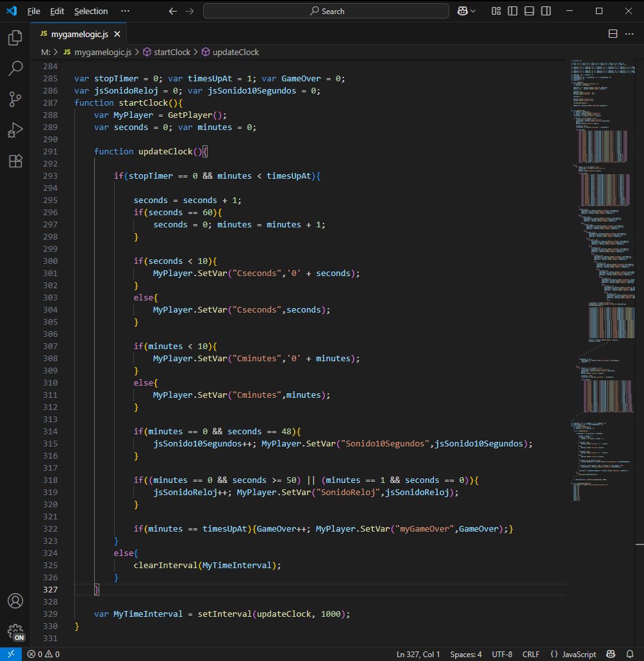Screen dimensions: 644x661
Task: Open the Extensions view
Action: 15,161
